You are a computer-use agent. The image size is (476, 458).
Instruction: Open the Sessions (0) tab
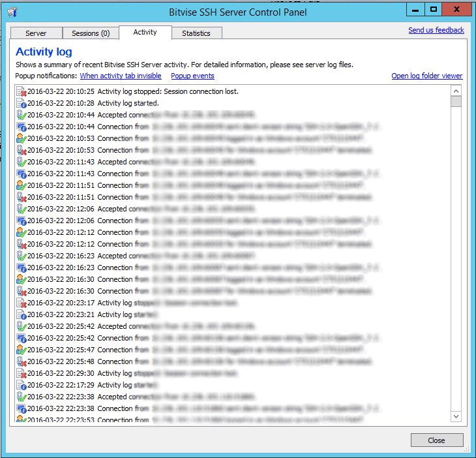click(x=91, y=33)
